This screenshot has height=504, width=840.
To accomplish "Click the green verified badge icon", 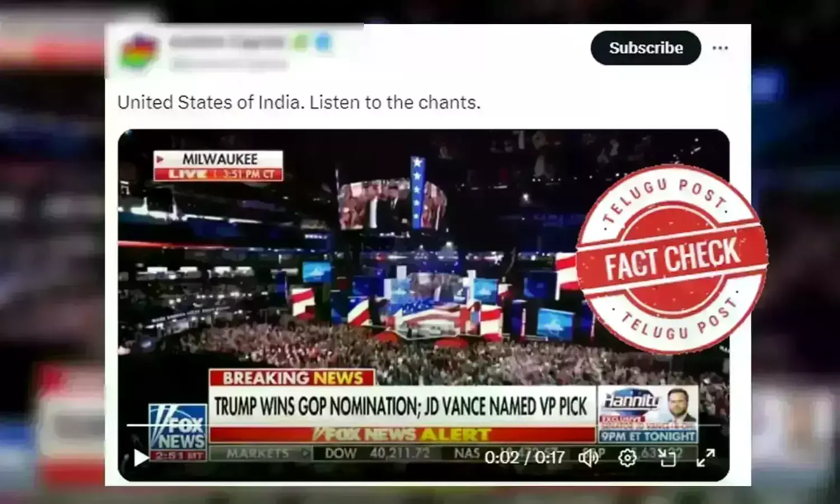I will click(301, 43).
